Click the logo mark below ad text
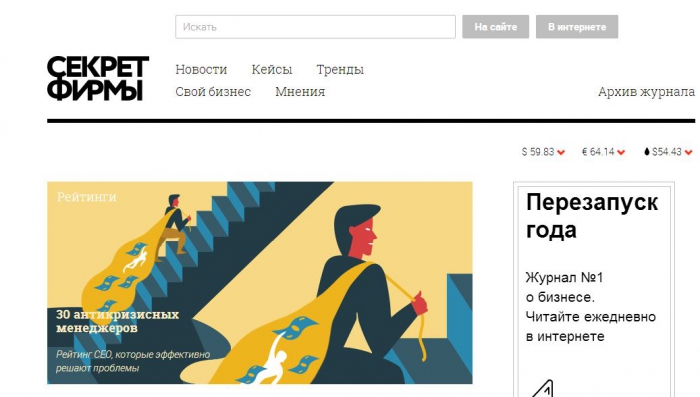Viewport: 700px width, 397px height. click(x=543, y=389)
